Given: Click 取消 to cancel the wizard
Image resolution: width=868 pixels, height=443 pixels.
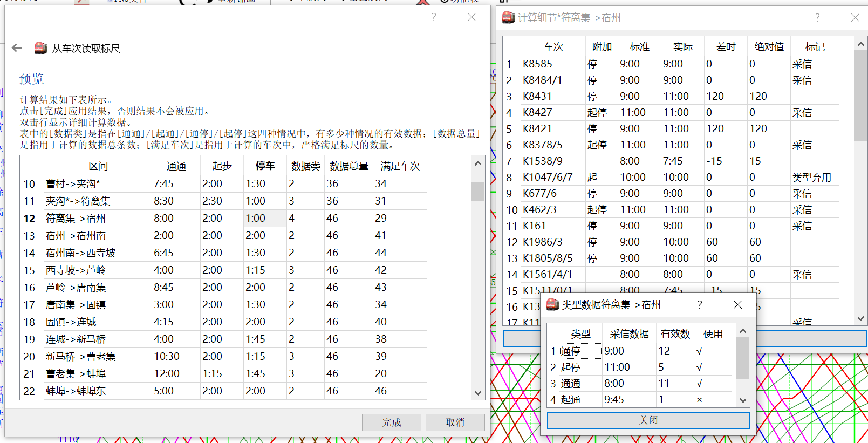Looking at the screenshot, I should click(455, 422).
